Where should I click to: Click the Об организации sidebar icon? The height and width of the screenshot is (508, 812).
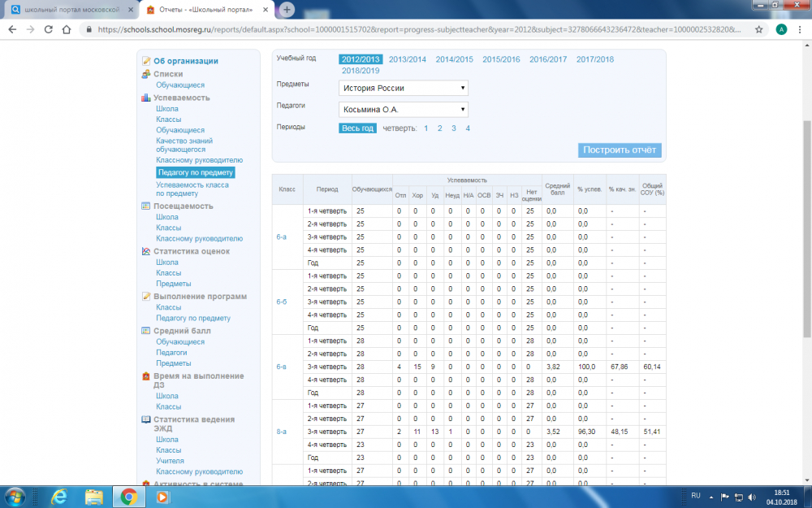coord(146,61)
